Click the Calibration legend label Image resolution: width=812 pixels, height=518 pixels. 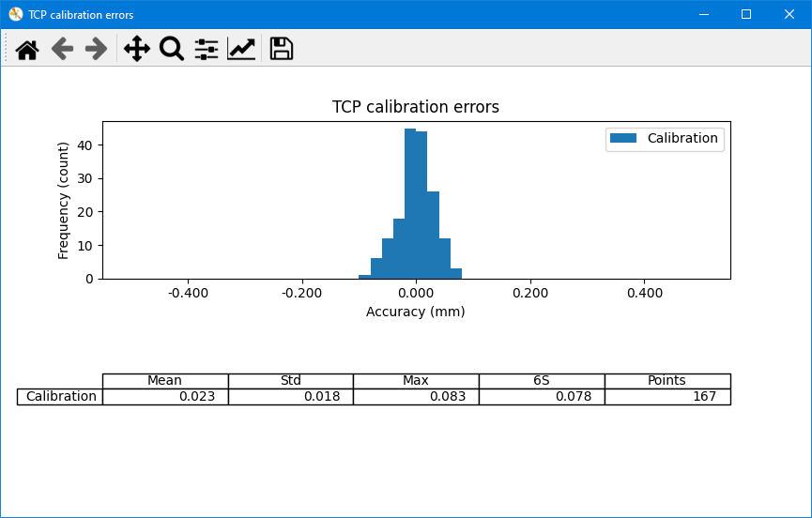[x=682, y=138]
